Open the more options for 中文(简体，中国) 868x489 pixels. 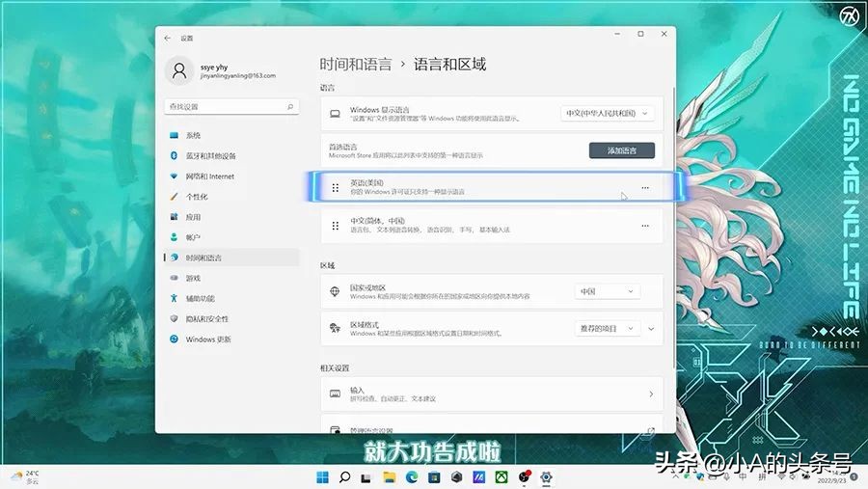point(645,226)
